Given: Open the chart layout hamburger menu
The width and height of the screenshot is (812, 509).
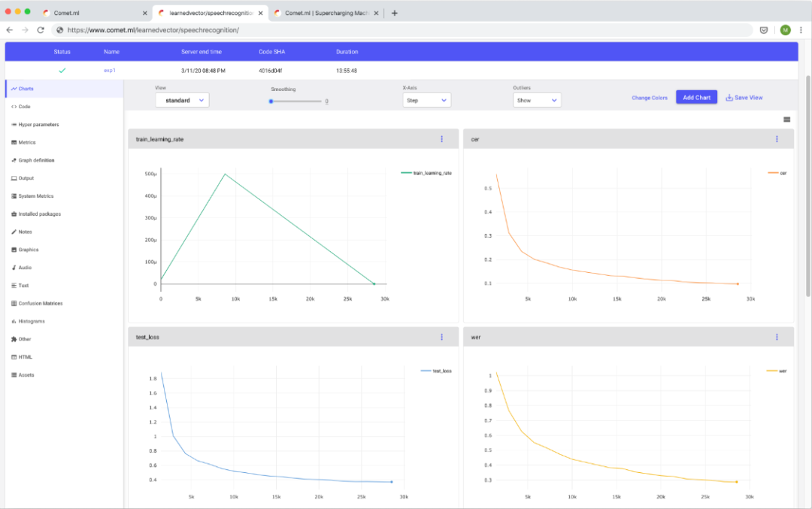Looking at the screenshot, I should pyautogui.click(x=786, y=120).
